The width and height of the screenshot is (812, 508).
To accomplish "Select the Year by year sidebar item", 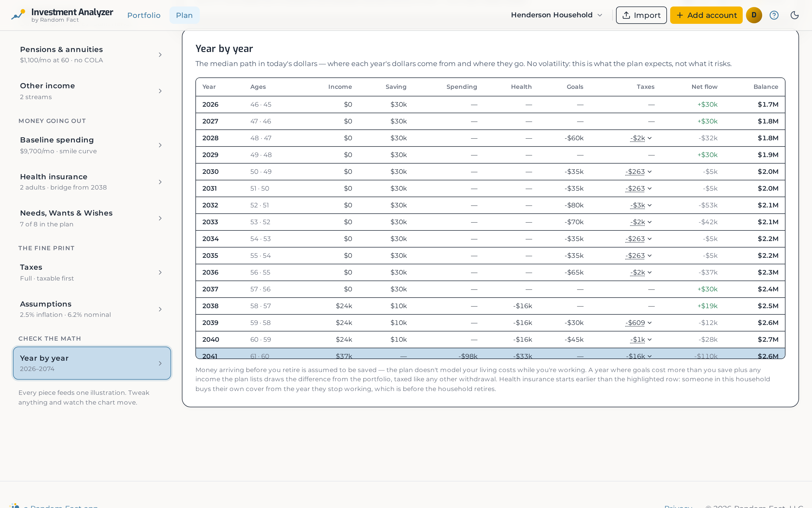I will pyautogui.click(x=92, y=363).
